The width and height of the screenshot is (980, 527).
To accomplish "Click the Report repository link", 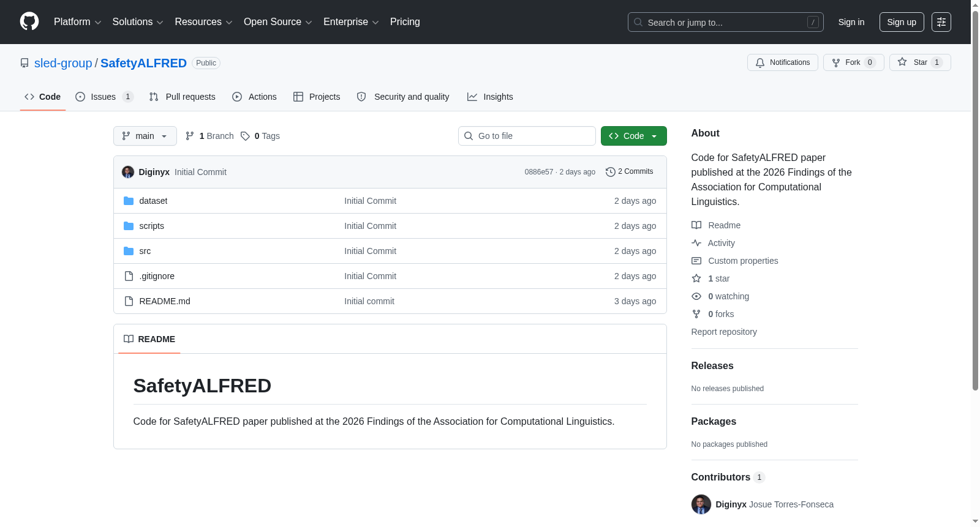I will click(x=724, y=332).
